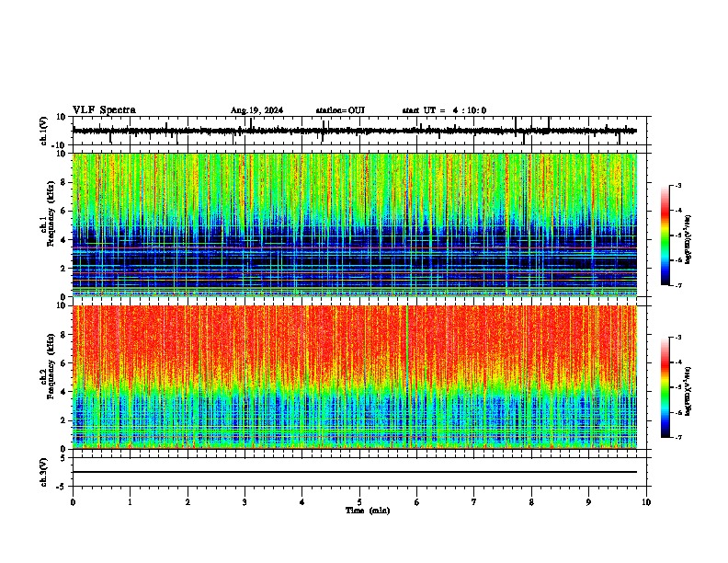Click the "ch.1(V)" waveform axis label
This screenshot has height=563, width=728.
point(44,131)
